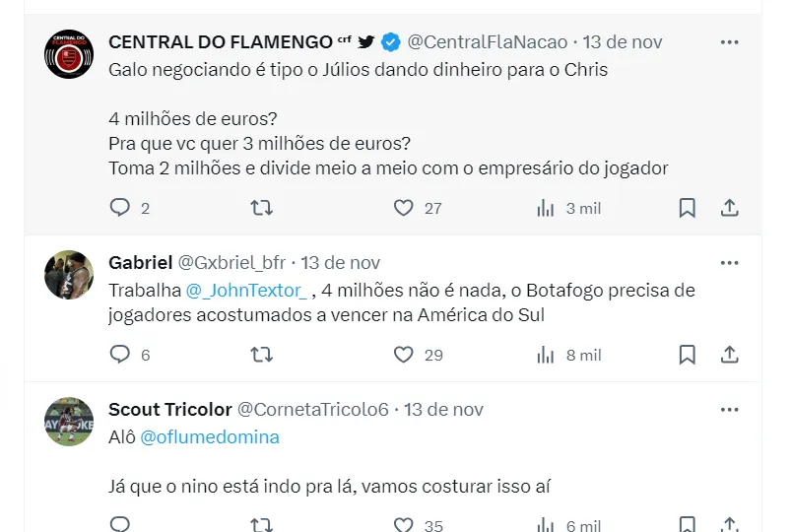Open more options on Gabriel's tweet
Screen dimensions: 792x532
pos(729,263)
